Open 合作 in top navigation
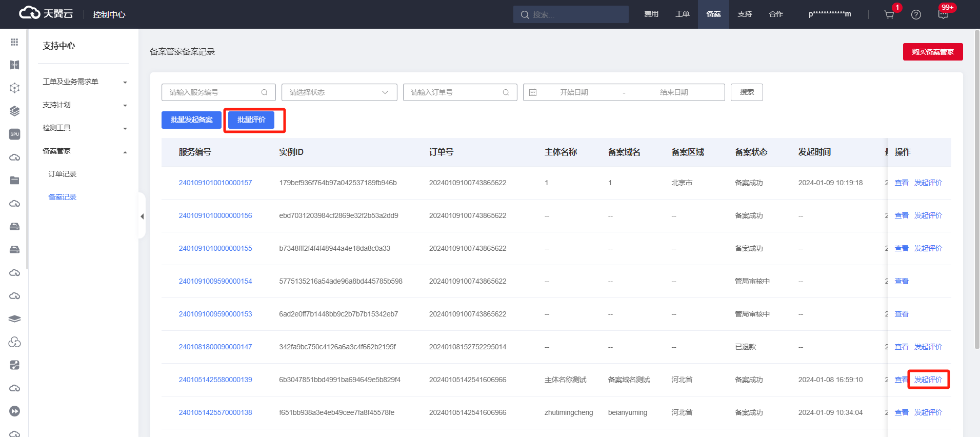980x437 pixels. pyautogui.click(x=776, y=14)
